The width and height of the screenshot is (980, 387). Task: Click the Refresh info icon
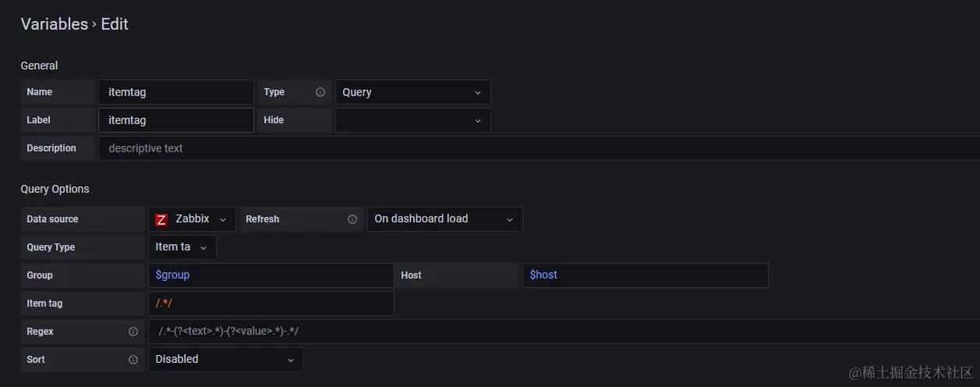coord(352,219)
